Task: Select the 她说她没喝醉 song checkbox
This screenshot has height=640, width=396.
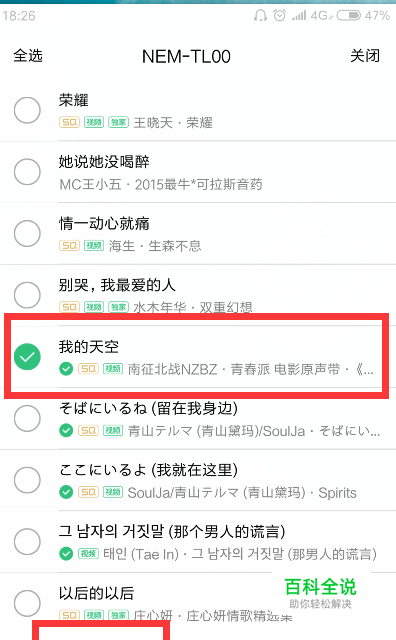Action: point(27,172)
